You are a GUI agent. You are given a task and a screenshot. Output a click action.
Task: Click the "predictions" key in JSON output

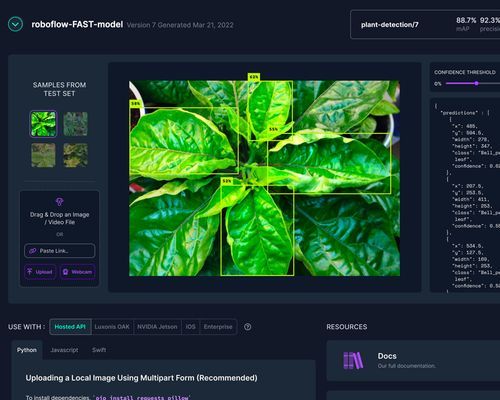point(460,113)
